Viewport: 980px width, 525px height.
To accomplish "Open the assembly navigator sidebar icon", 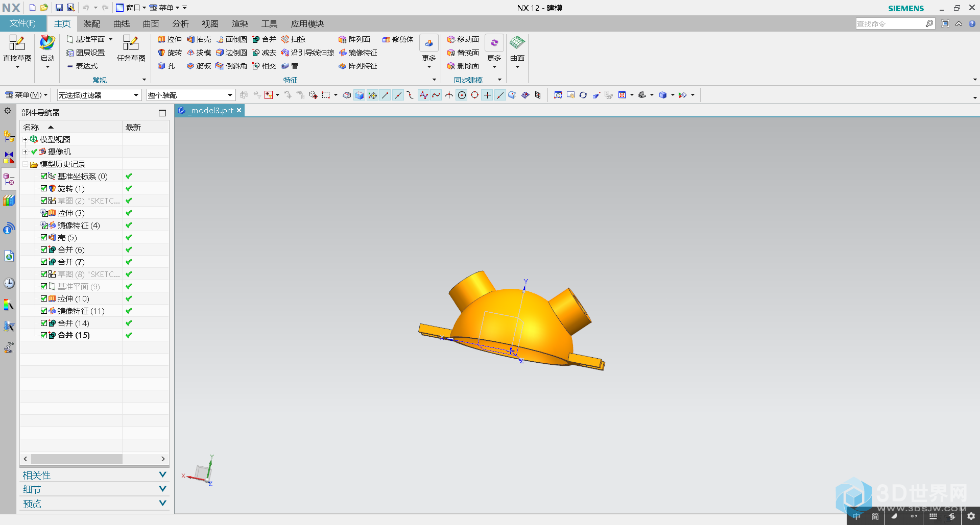I will point(9,136).
